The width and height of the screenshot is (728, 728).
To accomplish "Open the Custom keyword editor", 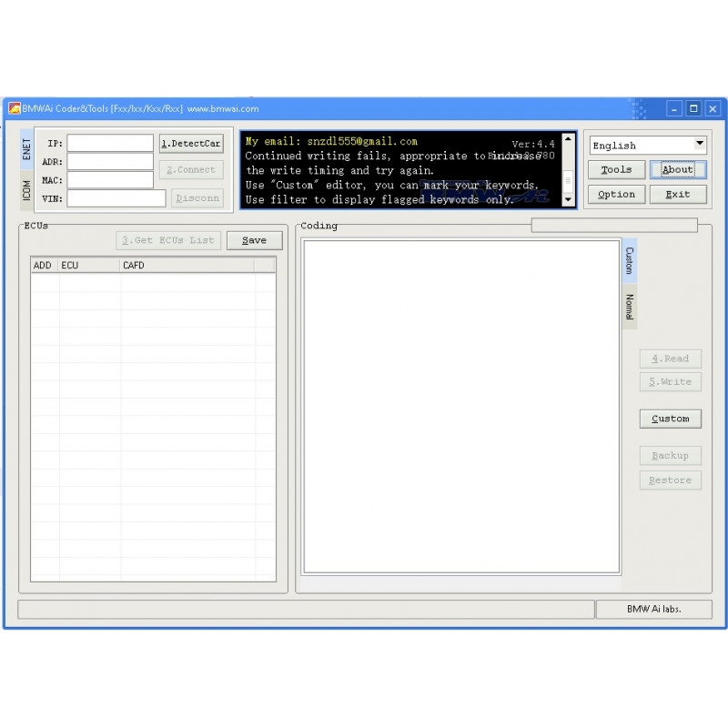I will click(x=670, y=419).
